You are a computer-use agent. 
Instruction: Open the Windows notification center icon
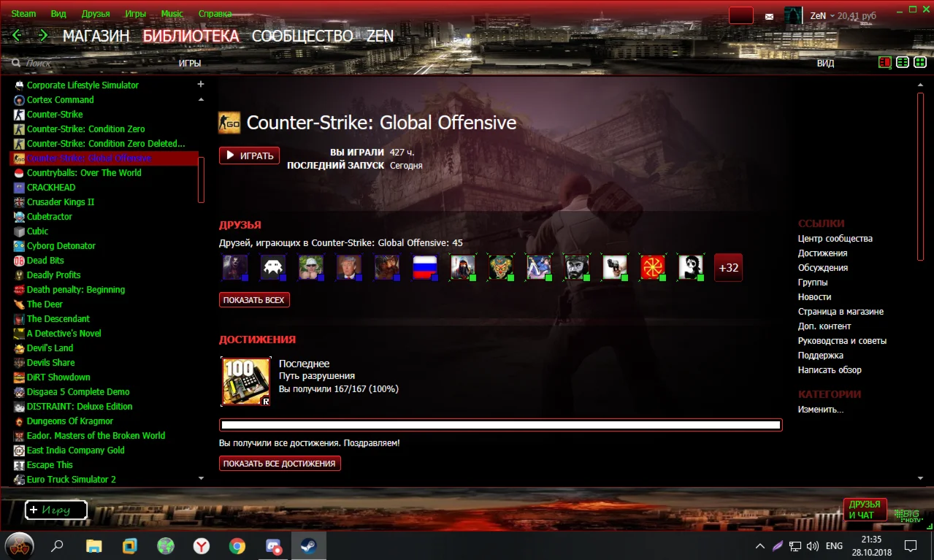click(x=911, y=545)
